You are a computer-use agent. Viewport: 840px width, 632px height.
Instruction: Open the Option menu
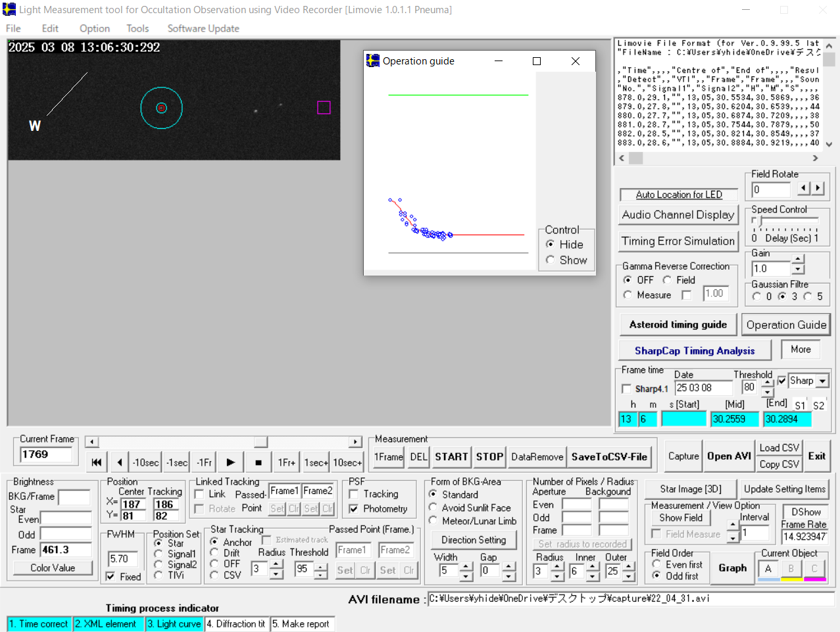pos(95,28)
